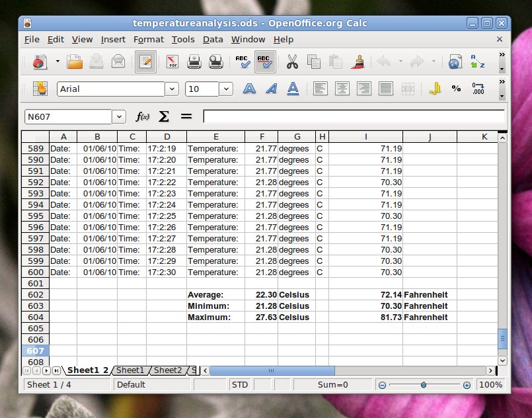The width and height of the screenshot is (532, 418).
Task: Open the Sum function in formula bar
Action: click(x=163, y=116)
